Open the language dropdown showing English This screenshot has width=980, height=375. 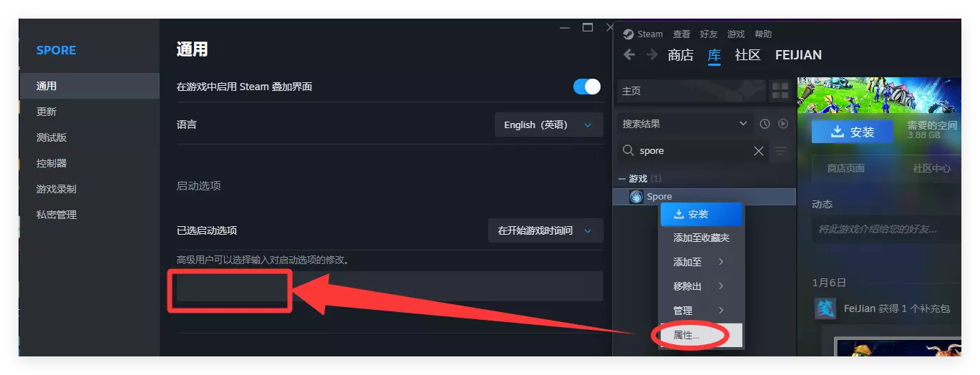[x=548, y=125]
